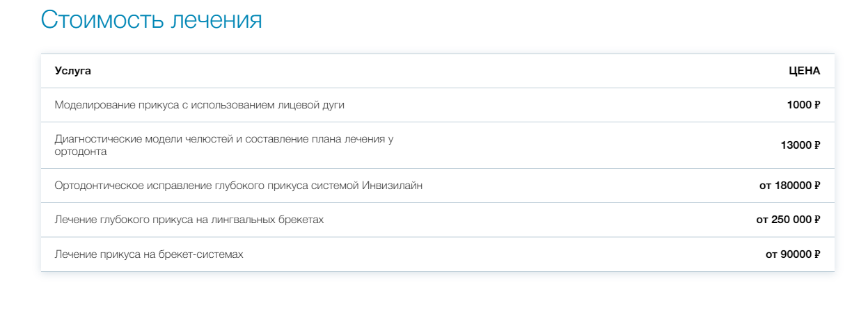The width and height of the screenshot is (868, 326).
Task: Click row Моделирование прикуса с использованием лицевой дуги
Action: (438, 105)
